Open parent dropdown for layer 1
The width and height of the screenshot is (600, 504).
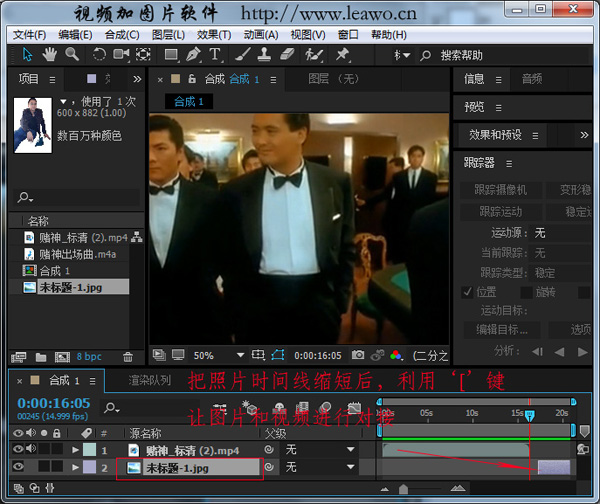tap(320, 449)
